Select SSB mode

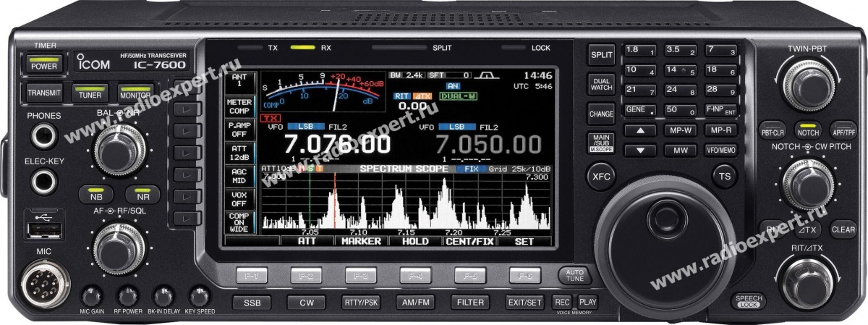252,303
